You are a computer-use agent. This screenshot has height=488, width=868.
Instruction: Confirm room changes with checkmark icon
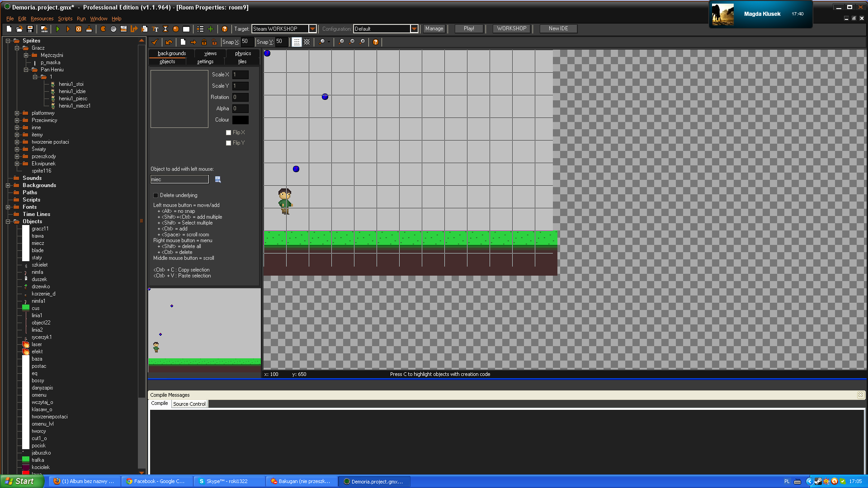155,42
